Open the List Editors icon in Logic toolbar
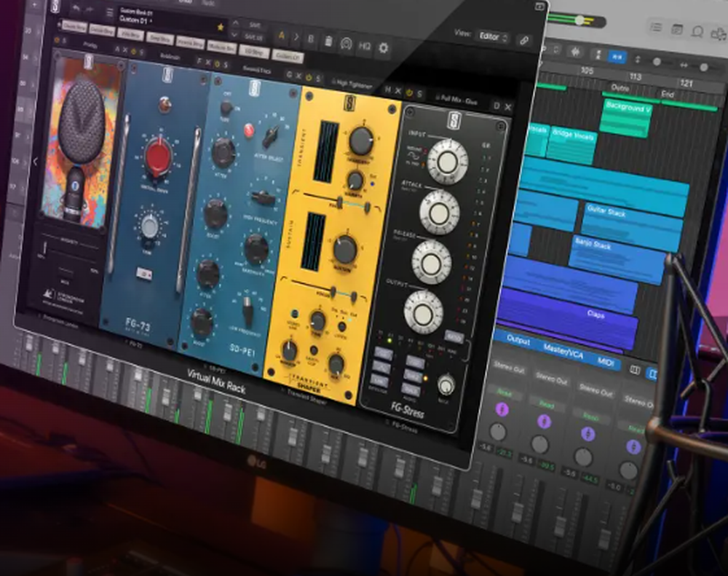 [x=656, y=27]
